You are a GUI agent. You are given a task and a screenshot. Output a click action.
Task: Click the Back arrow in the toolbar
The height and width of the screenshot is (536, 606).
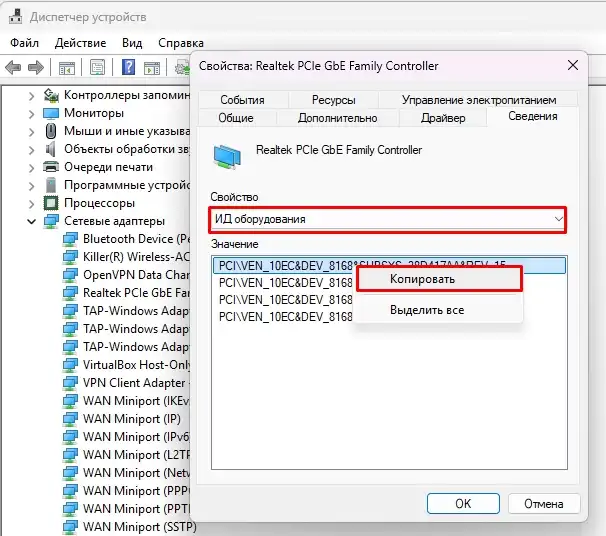[13, 68]
